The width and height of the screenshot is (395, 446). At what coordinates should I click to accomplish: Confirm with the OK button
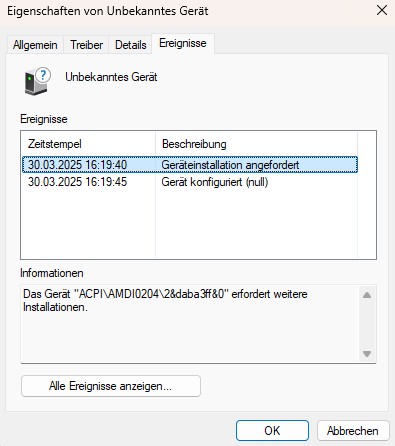tap(272, 431)
